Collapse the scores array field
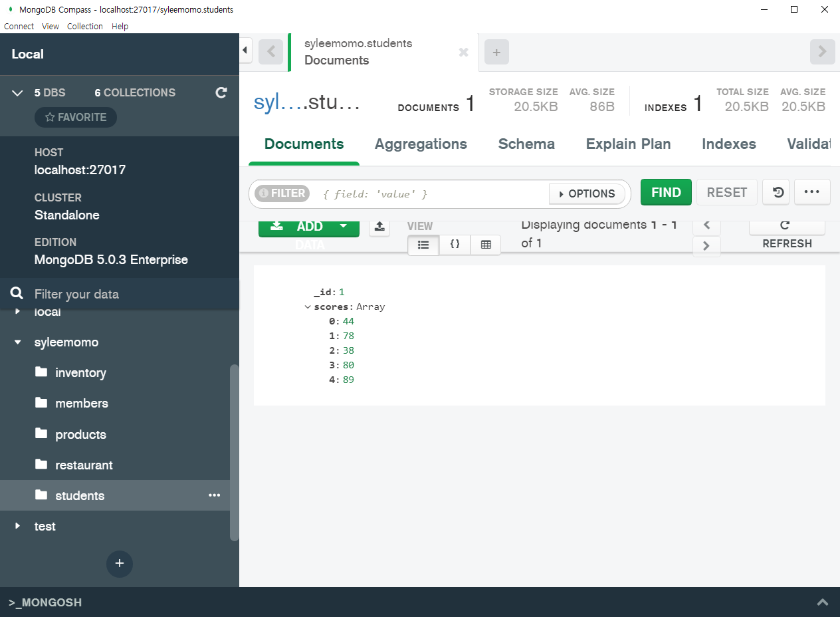 (308, 307)
